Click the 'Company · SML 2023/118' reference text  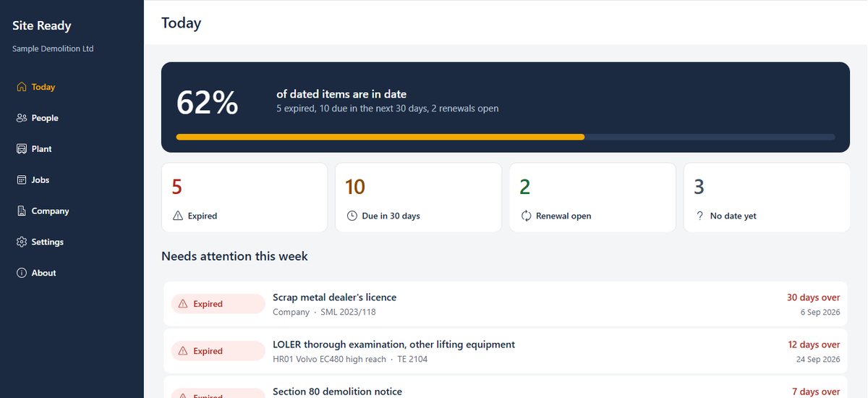pyautogui.click(x=324, y=312)
